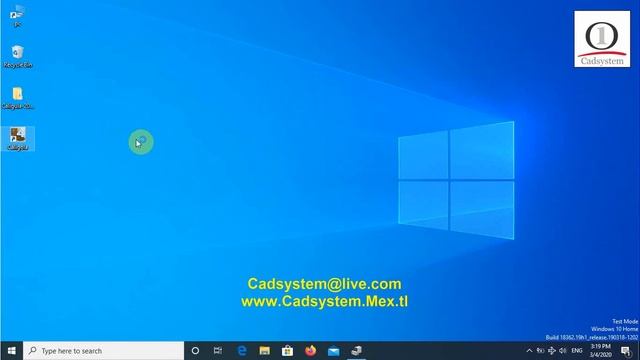Select the Caligula folder on the desktop
Viewport: 640px width, 360px height.
(x=18, y=98)
